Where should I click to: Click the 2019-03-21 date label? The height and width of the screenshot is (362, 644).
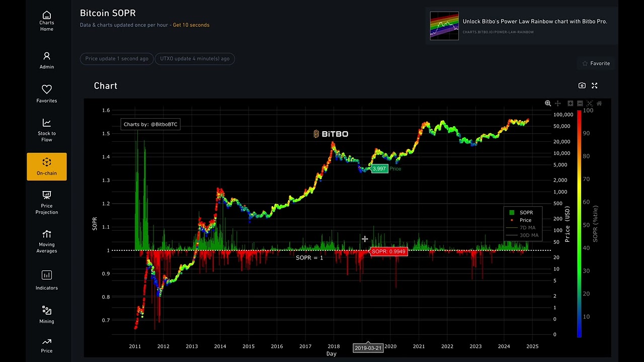coord(368,348)
